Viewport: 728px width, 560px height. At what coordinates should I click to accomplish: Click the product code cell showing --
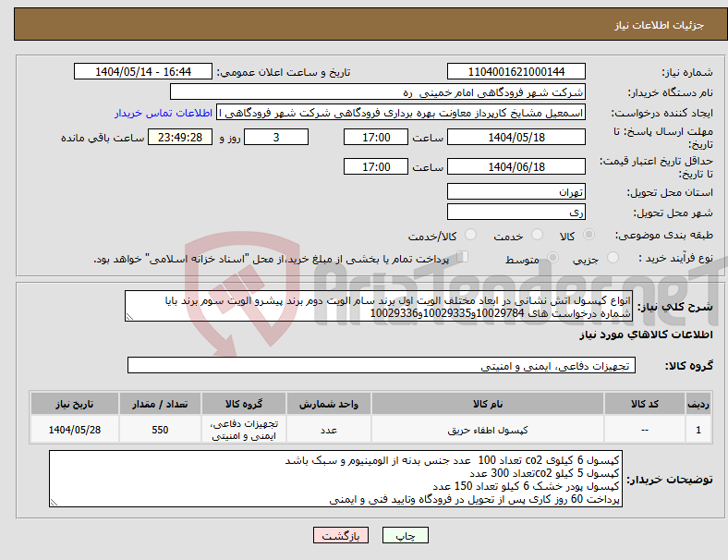coord(645,430)
